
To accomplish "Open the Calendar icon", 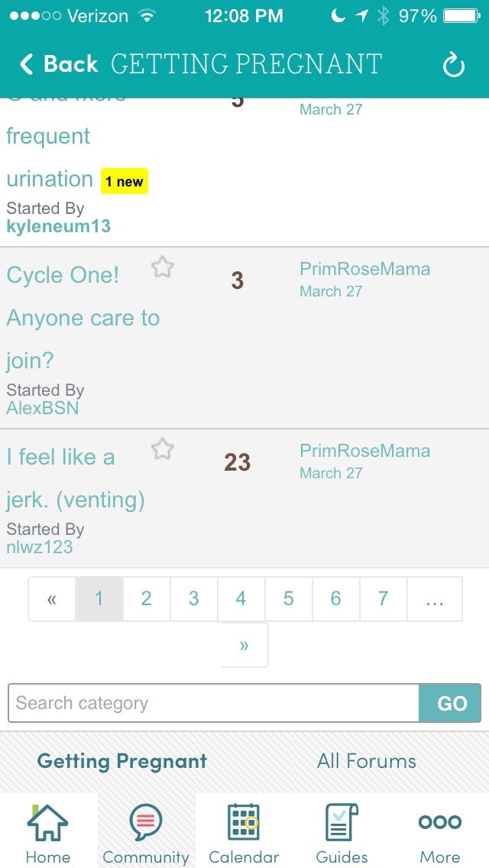I will pyautogui.click(x=244, y=823).
